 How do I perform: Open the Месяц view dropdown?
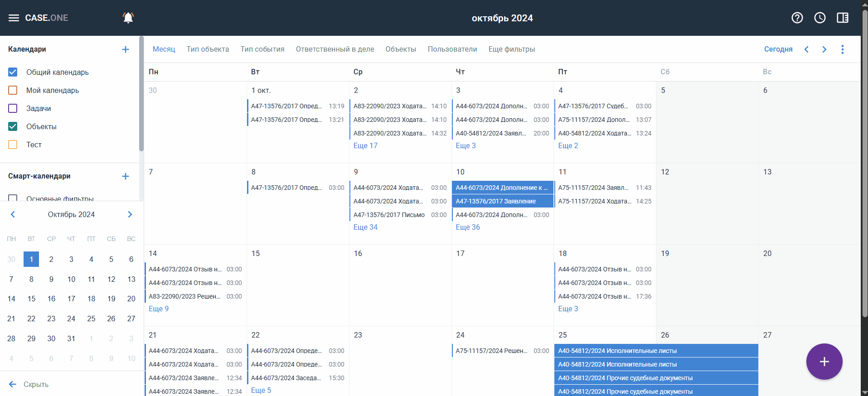tap(164, 49)
